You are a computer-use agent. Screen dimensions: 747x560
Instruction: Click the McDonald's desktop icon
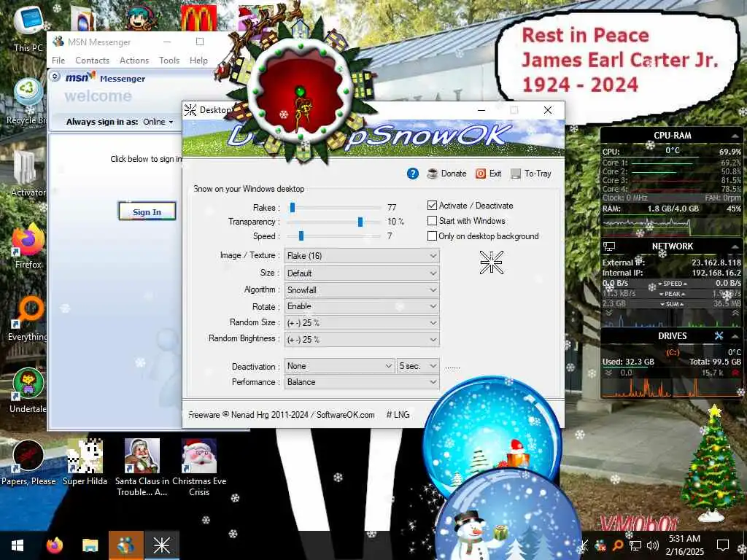coord(198,17)
